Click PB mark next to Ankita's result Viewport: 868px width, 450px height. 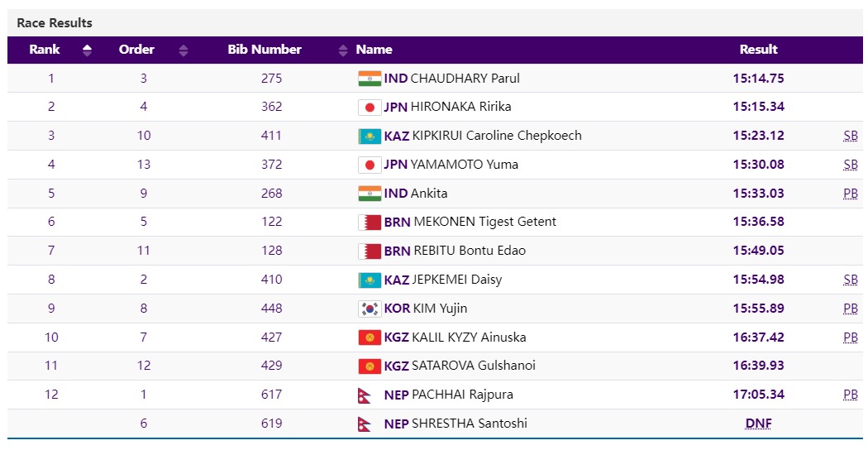pos(850,194)
